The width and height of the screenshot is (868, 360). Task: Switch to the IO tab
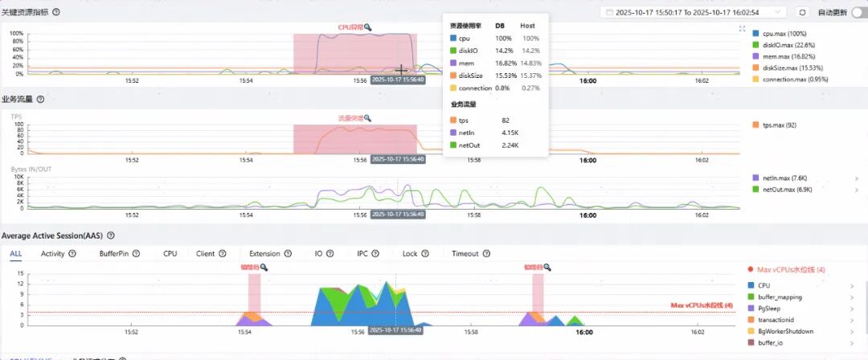click(x=318, y=254)
